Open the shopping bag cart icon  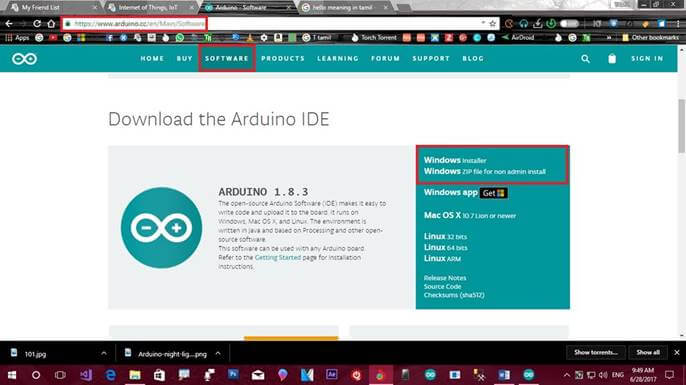pyautogui.click(x=612, y=59)
